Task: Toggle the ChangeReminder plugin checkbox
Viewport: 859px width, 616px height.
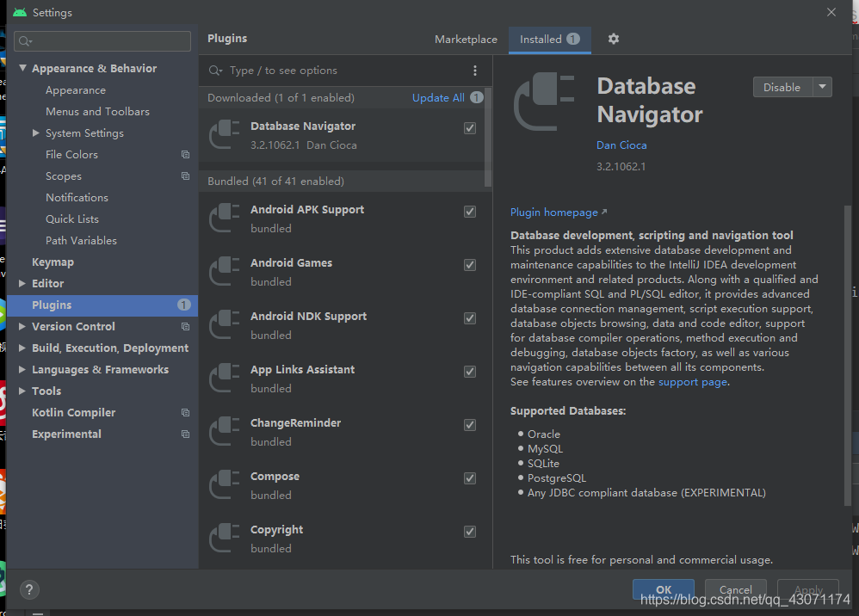Action: pyautogui.click(x=470, y=425)
